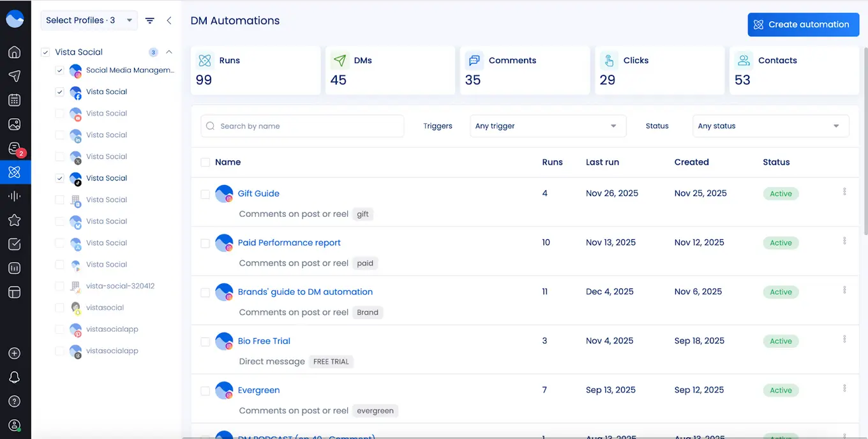The height and width of the screenshot is (439, 868).
Task: Open the Select Profiles dropdown
Action: 88,20
